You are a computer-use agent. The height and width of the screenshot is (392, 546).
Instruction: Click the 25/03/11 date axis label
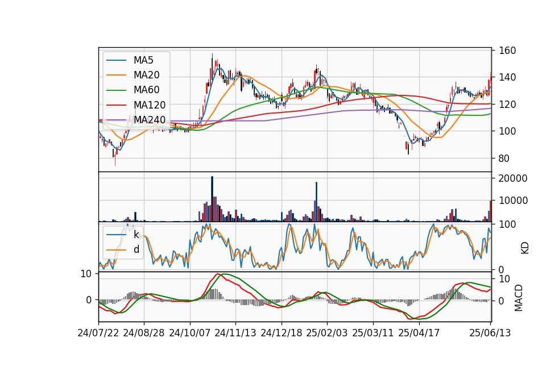tap(373, 333)
